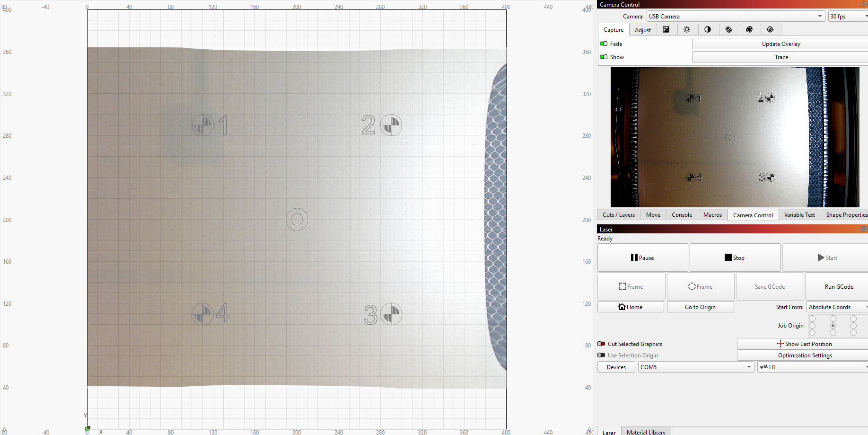The width and height of the screenshot is (868, 435).
Task: Home the laser with Home button
Action: pyautogui.click(x=631, y=307)
